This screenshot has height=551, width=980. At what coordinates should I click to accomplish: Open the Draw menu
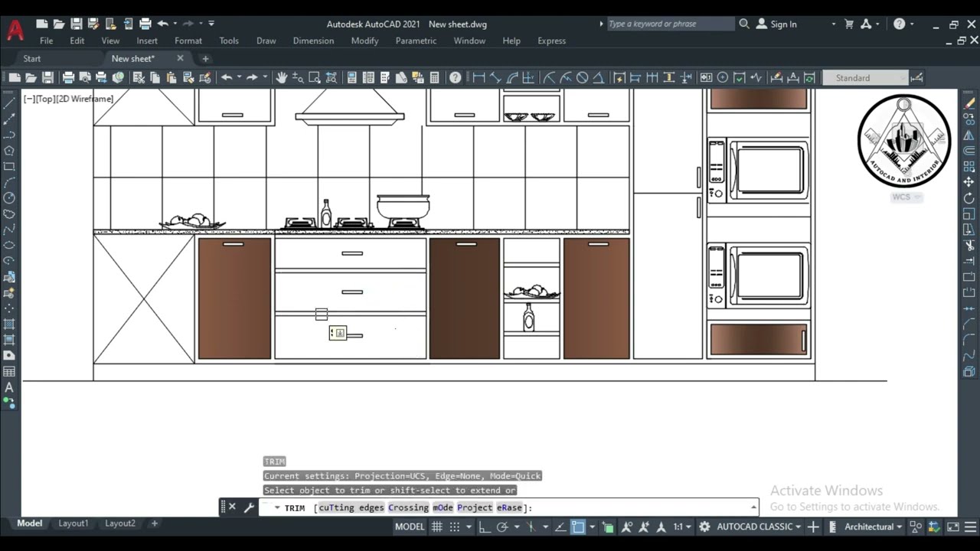[266, 41]
